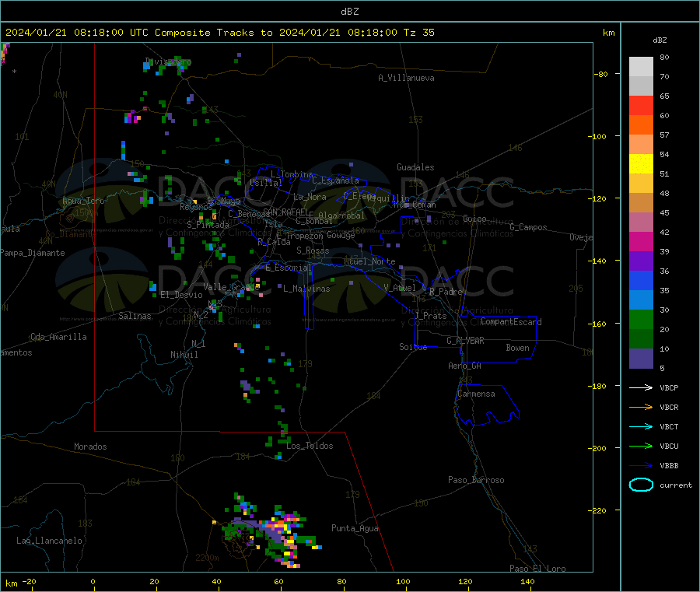Click the -200 km vertical axis tick

click(599, 448)
